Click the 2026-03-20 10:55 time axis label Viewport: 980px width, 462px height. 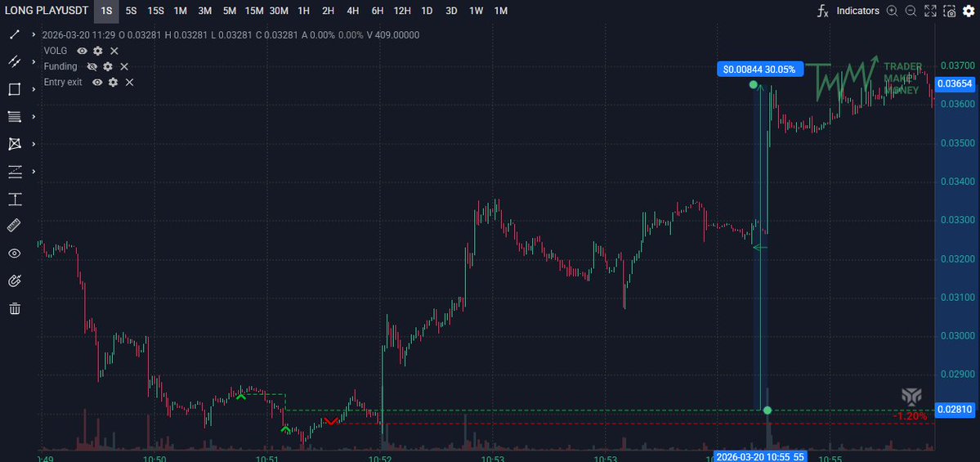(x=761, y=457)
